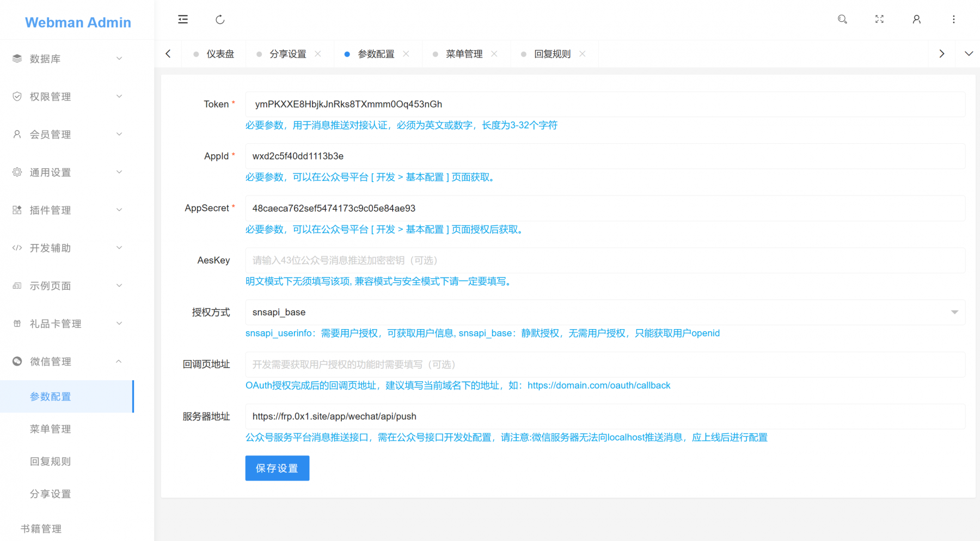Open the search magnifier icon

(842, 19)
